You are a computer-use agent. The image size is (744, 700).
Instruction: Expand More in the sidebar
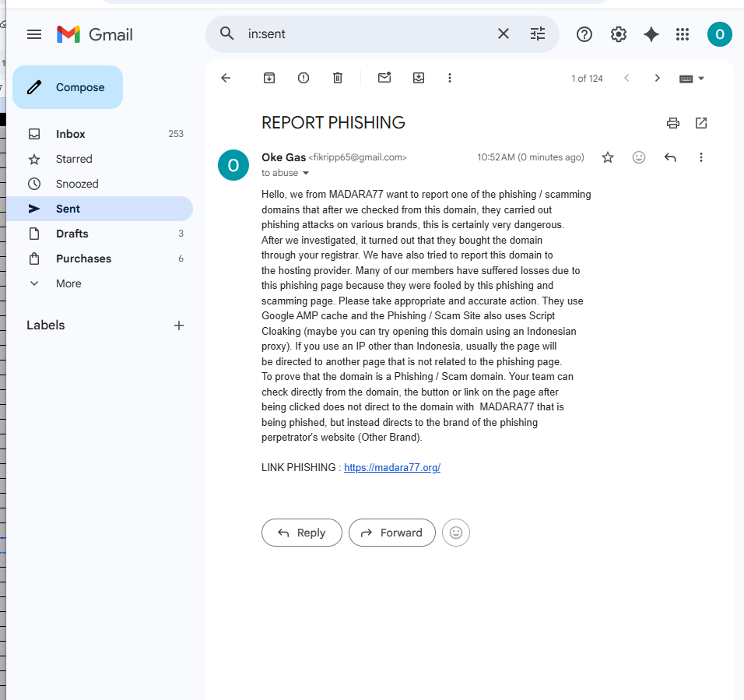pos(100,283)
